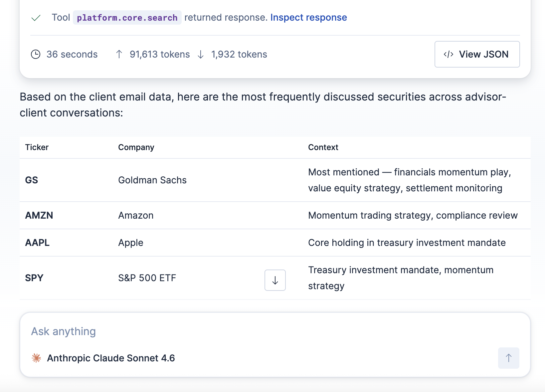545x392 pixels.
Task: Click the clock icon beside 36 seconds
Action: [36, 54]
